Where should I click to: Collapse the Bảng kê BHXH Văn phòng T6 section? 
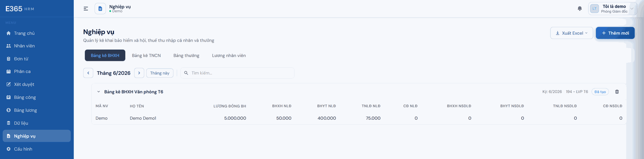pyautogui.click(x=99, y=92)
